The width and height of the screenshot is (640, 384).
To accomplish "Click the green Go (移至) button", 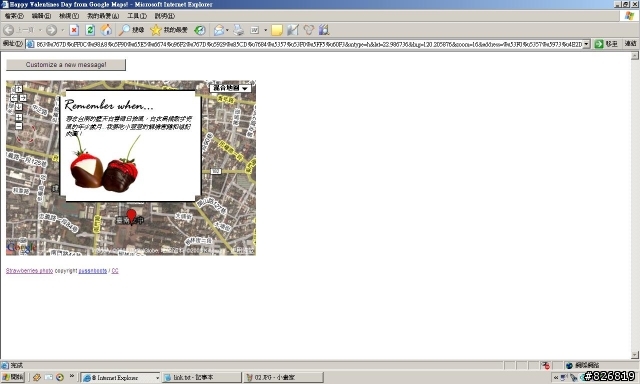I will click(x=606, y=44).
